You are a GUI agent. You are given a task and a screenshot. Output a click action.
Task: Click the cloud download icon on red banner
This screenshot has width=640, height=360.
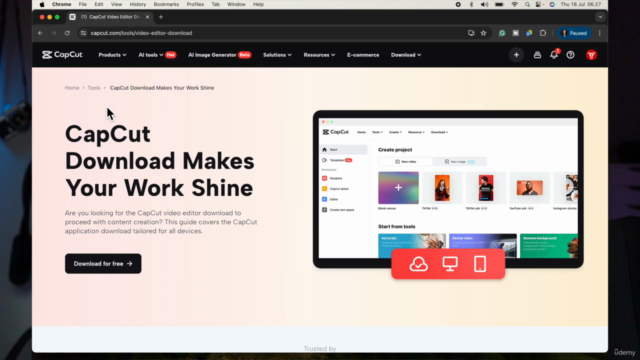[418, 264]
